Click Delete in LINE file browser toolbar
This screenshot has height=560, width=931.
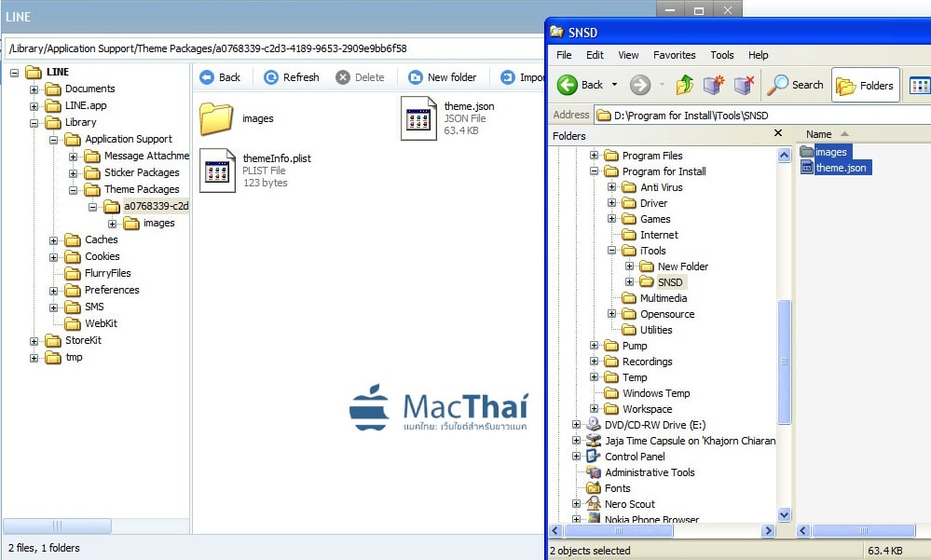point(360,77)
